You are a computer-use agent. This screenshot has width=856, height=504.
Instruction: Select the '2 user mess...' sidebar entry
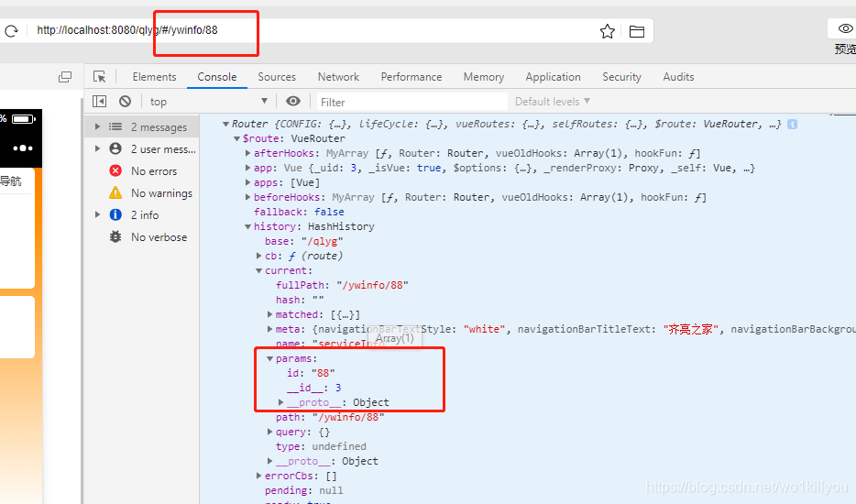click(x=147, y=149)
